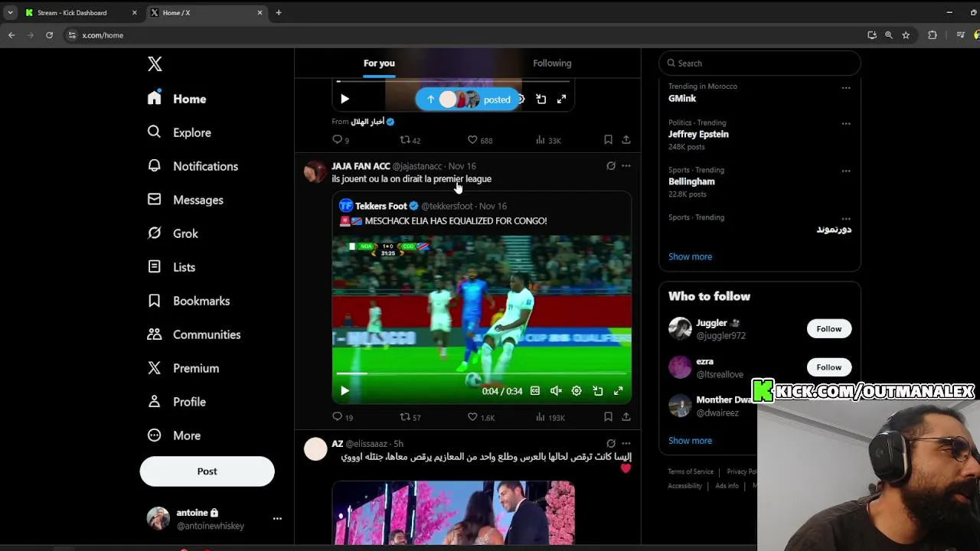The height and width of the screenshot is (551, 980).
Task: Repost the post with 57 reposts
Action: (x=410, y=417)
